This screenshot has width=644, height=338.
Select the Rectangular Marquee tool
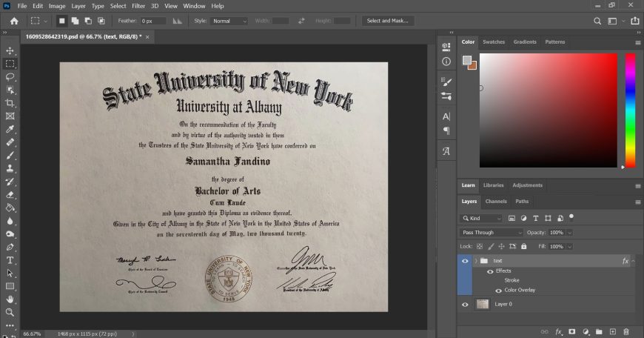10,64
